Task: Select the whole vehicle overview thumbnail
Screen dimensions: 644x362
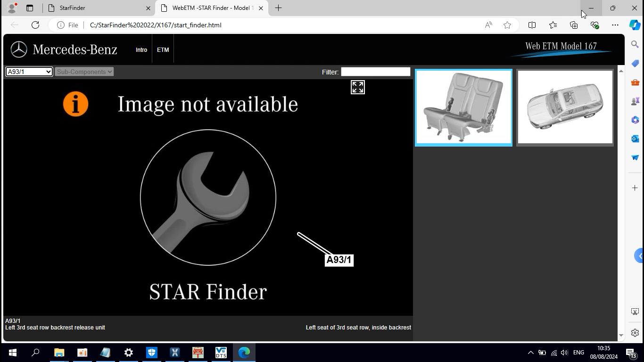Action: point(565,107)
